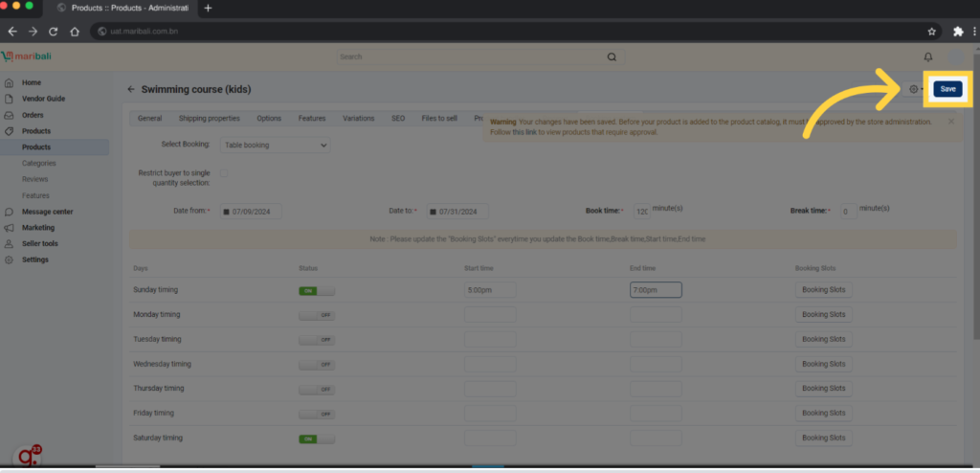The height and width of the screenshot is (473, 980).
Task: Check Restrict buyer to single quantity selection
Action: coord(224,173)
